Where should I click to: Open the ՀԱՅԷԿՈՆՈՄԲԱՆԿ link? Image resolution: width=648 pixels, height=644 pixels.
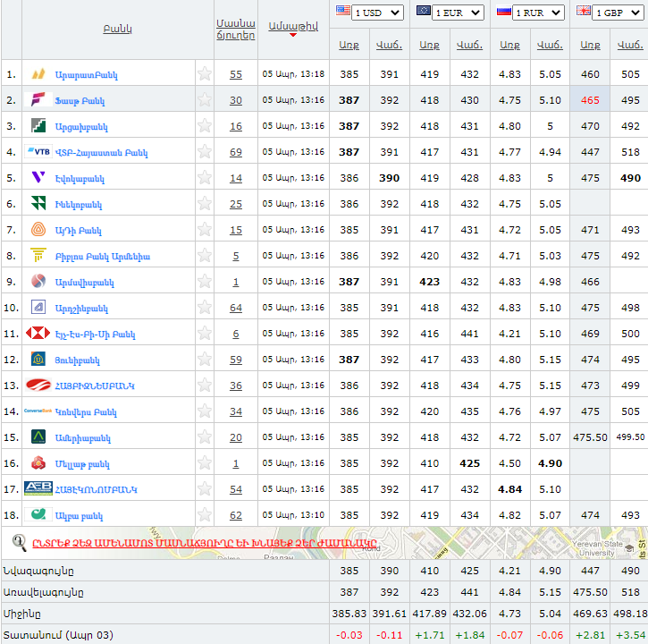point(96,490)
